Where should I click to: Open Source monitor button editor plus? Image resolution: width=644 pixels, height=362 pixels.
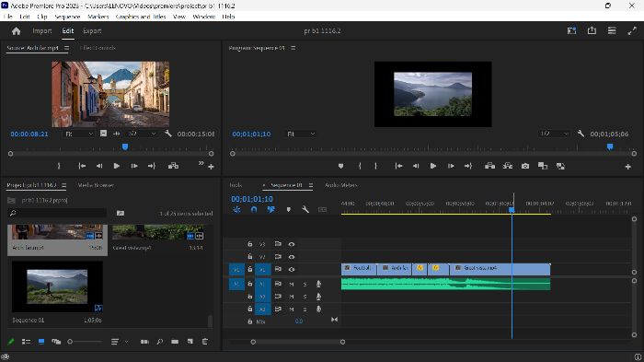point(211,167)
